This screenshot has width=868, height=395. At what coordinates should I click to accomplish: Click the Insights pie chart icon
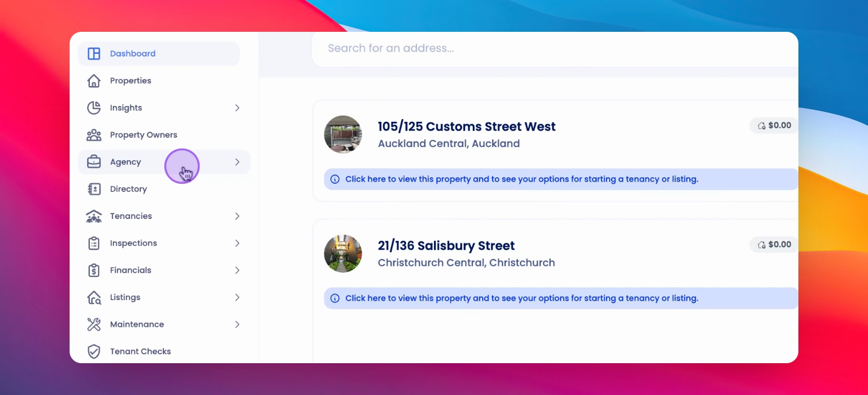94,108
